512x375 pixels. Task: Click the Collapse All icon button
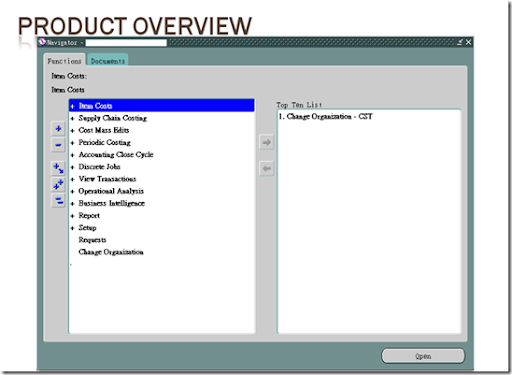58,201
